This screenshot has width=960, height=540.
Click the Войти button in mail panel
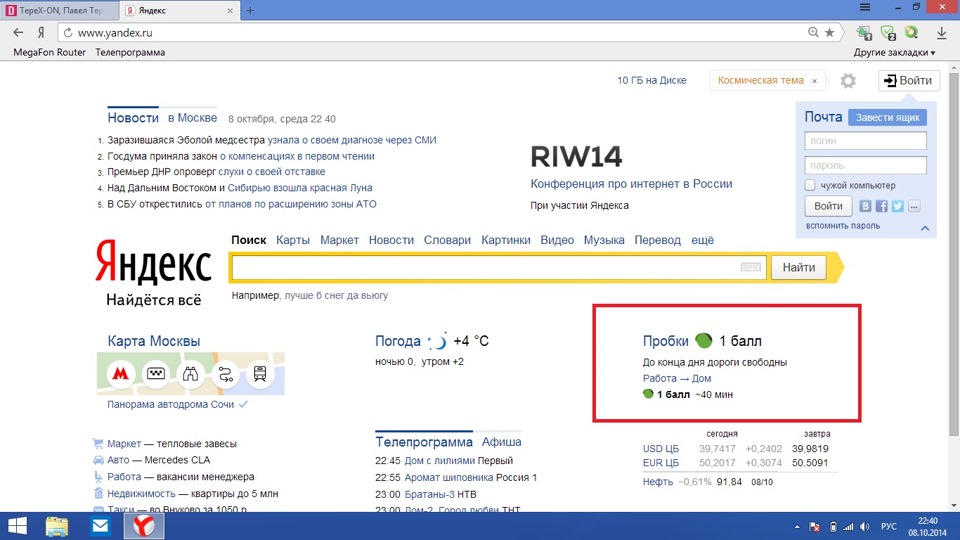click(x=828, y=206)
